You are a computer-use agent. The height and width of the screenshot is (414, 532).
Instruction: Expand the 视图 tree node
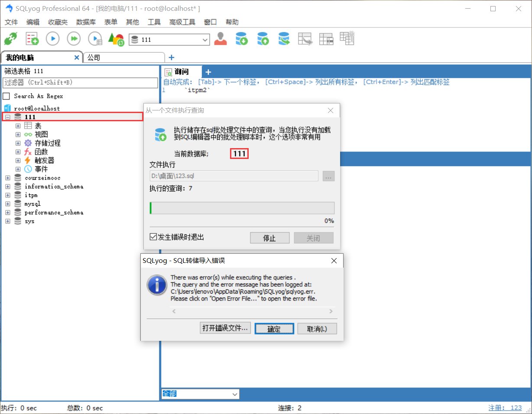(18, 134)
